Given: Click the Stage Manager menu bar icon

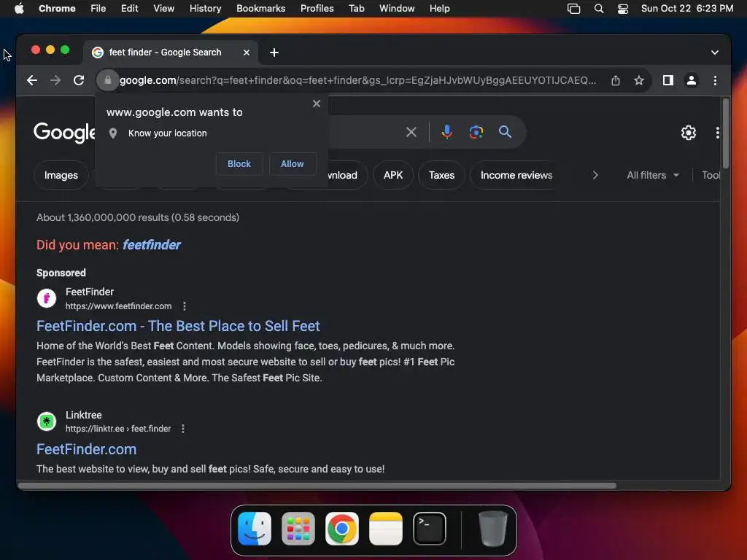Looking at the screenshot, I should point(573,9).
